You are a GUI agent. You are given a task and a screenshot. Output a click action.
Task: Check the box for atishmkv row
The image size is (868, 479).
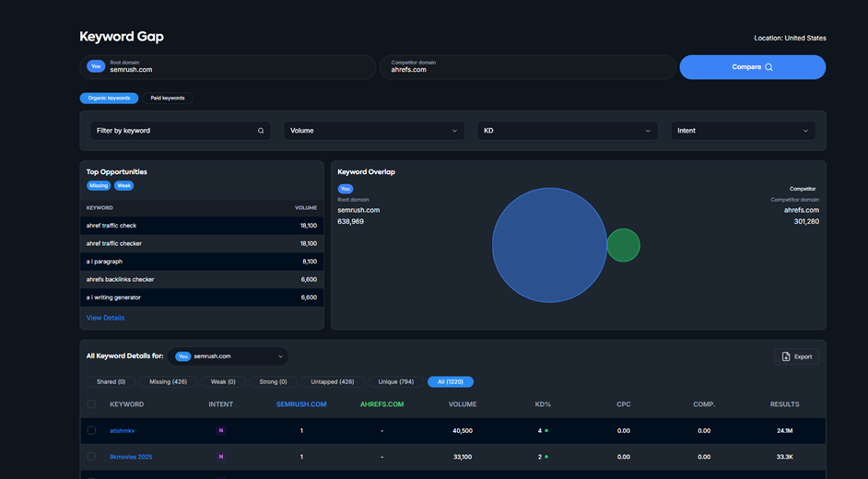(x=91, y=430)
